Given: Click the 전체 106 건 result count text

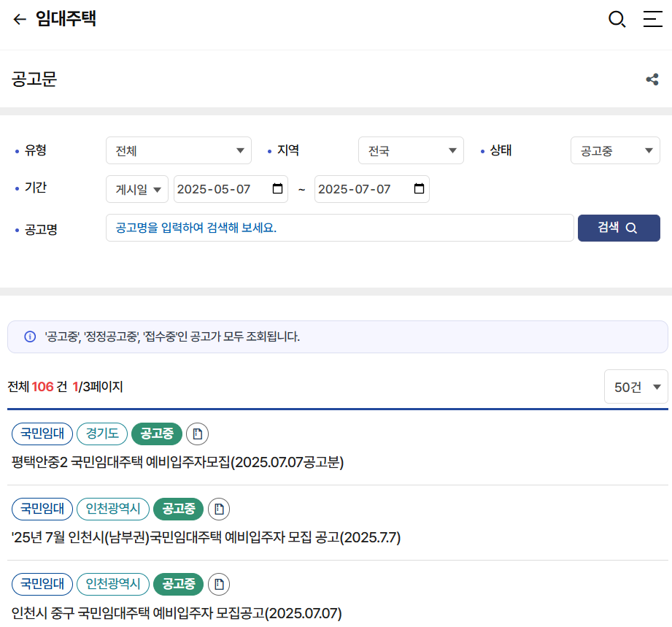Looking at the screenshot, I should pos(37,387).
